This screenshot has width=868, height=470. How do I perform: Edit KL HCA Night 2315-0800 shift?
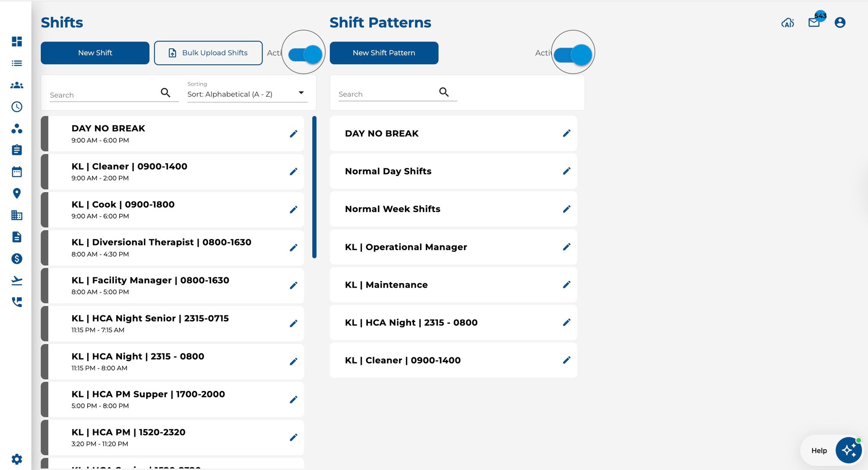tap(294, 362)
